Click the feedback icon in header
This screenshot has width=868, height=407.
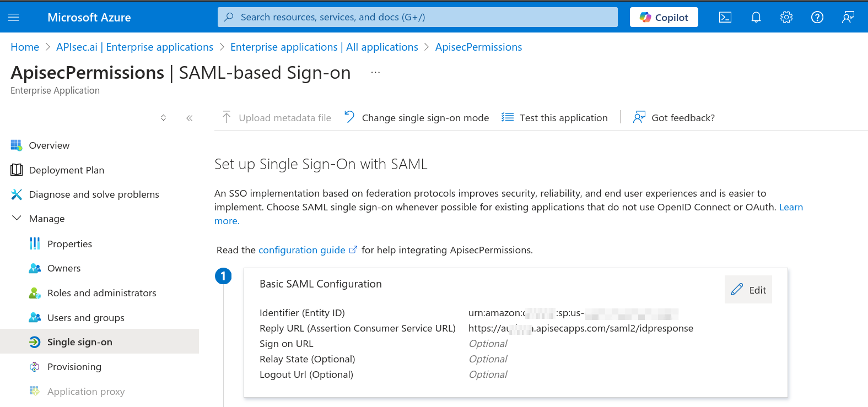point(848,18)
